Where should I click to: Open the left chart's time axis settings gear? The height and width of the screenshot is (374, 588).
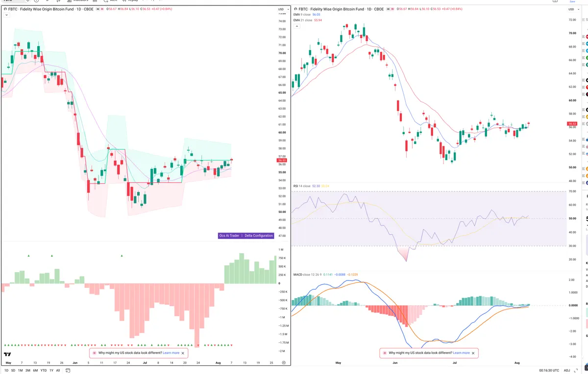point(284,362)
